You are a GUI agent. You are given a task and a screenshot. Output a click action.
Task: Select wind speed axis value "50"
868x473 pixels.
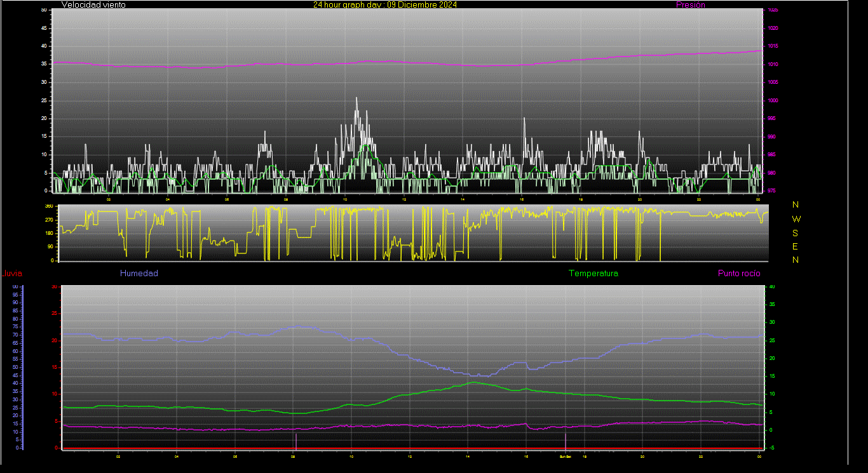coord(43,10)
